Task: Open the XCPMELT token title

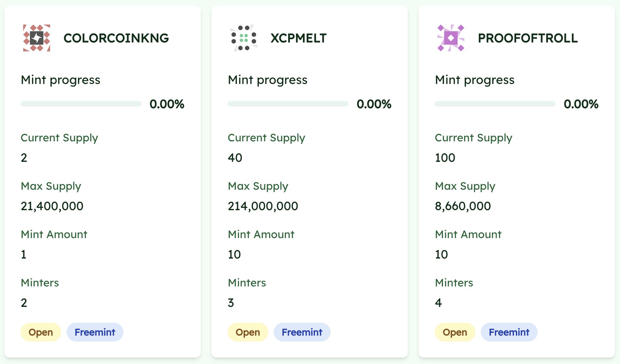Action: 299,38
